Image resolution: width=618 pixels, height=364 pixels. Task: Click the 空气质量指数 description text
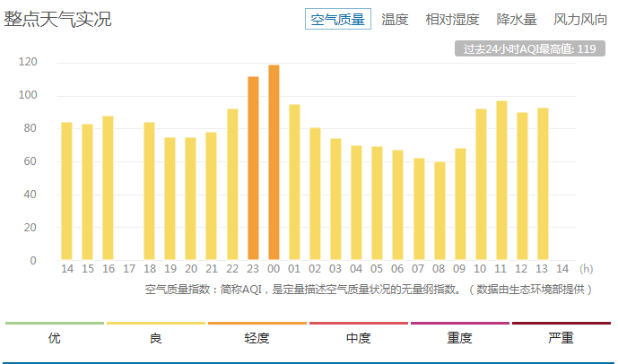pyautogui.click(x=369, y=290)
